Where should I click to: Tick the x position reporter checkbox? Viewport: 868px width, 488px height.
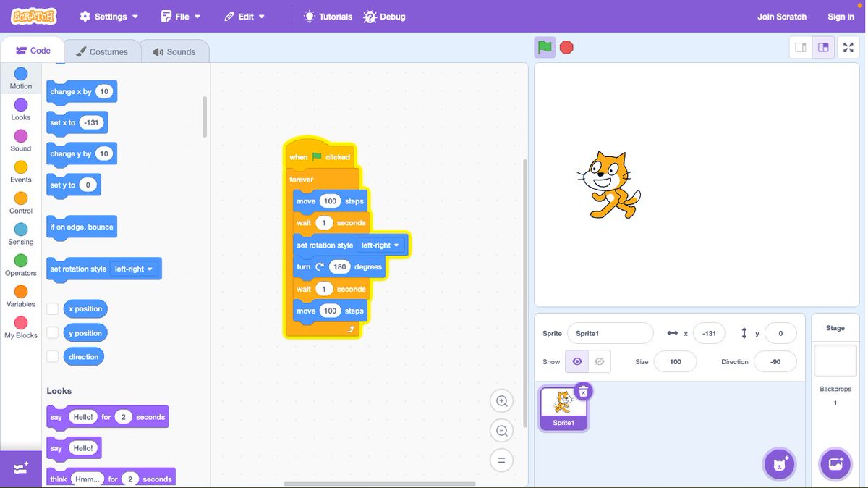coord(52,309)
